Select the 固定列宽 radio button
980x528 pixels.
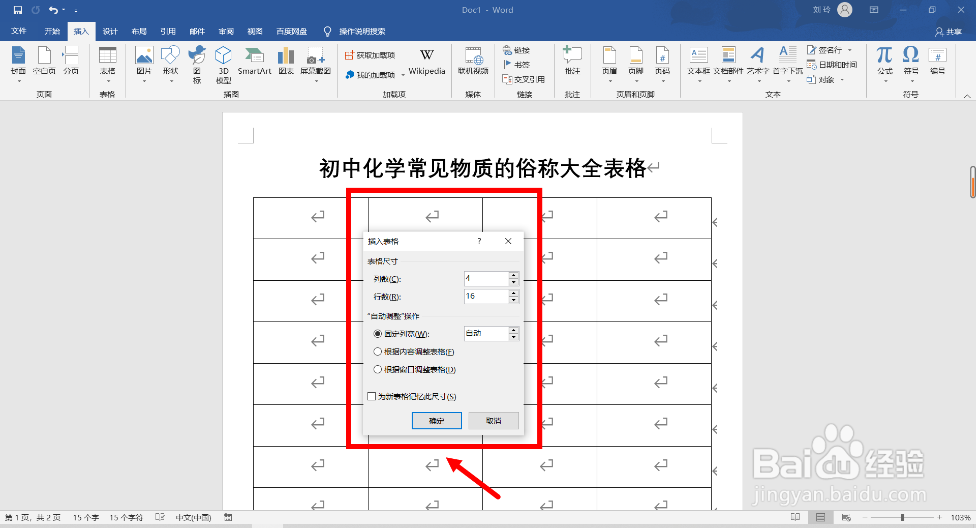[378, 334]
